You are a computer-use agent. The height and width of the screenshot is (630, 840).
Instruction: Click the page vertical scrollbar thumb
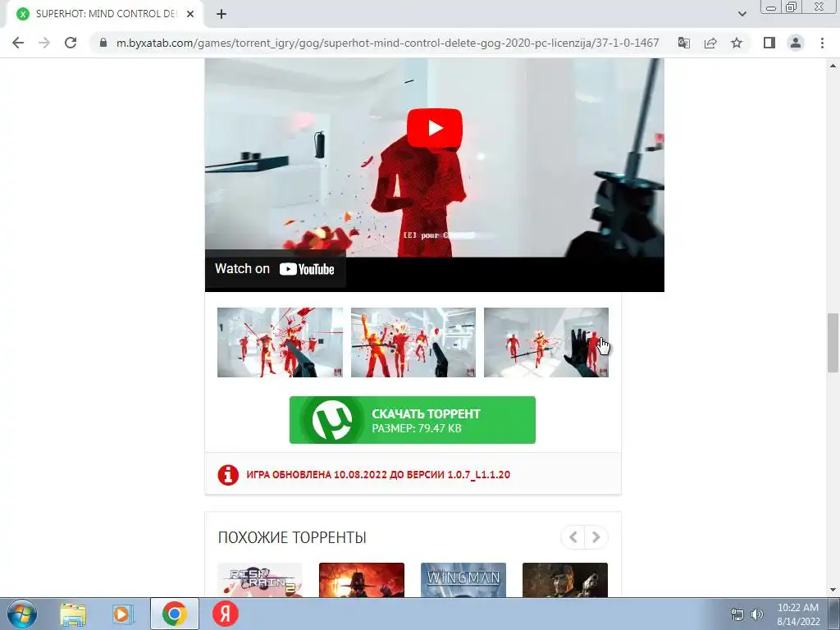point(833,343)
